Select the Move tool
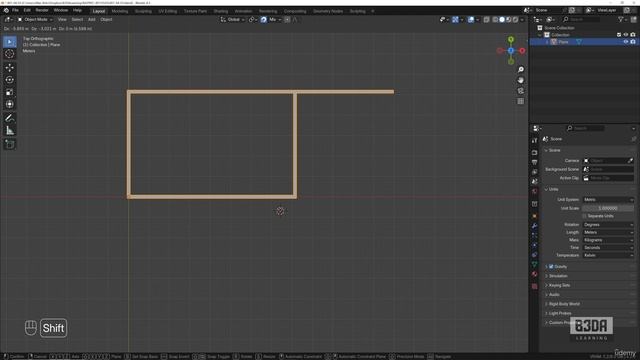The height and width of the screenshot is (360, 640). coord(10,67)
